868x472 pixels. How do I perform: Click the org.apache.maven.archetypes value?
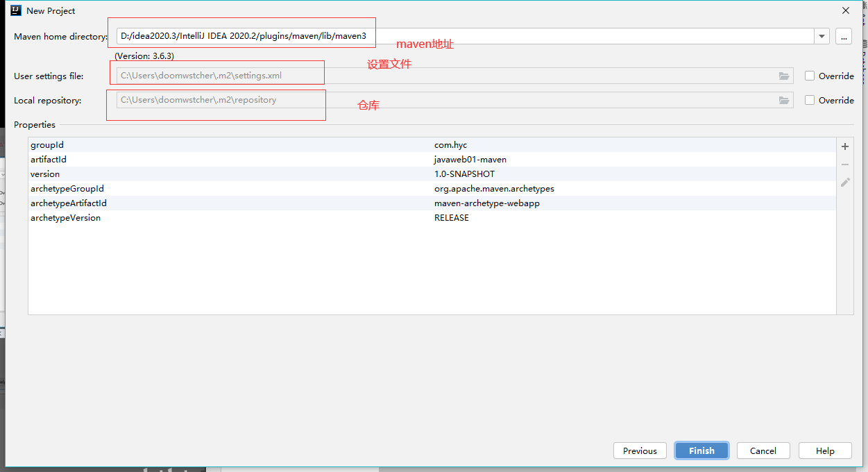tap(494, 189)
